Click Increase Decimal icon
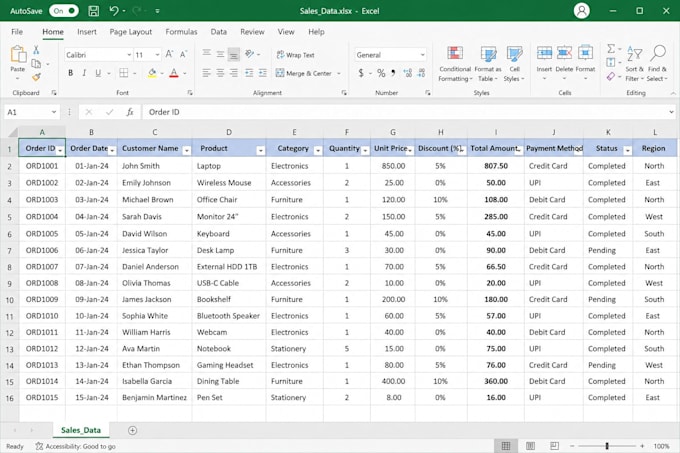680x453 pixels. (408, 73)
